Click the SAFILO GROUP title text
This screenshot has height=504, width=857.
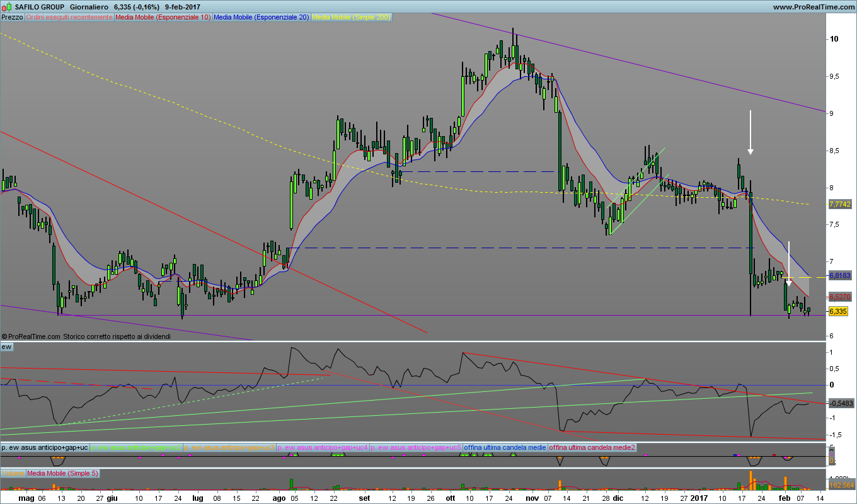pos(40,6)
